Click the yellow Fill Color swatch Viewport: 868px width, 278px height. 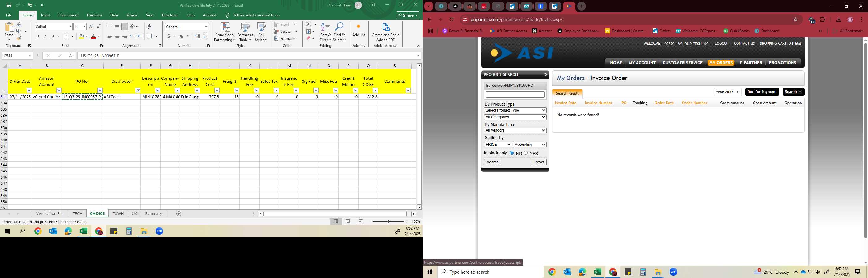click(82, 36)
